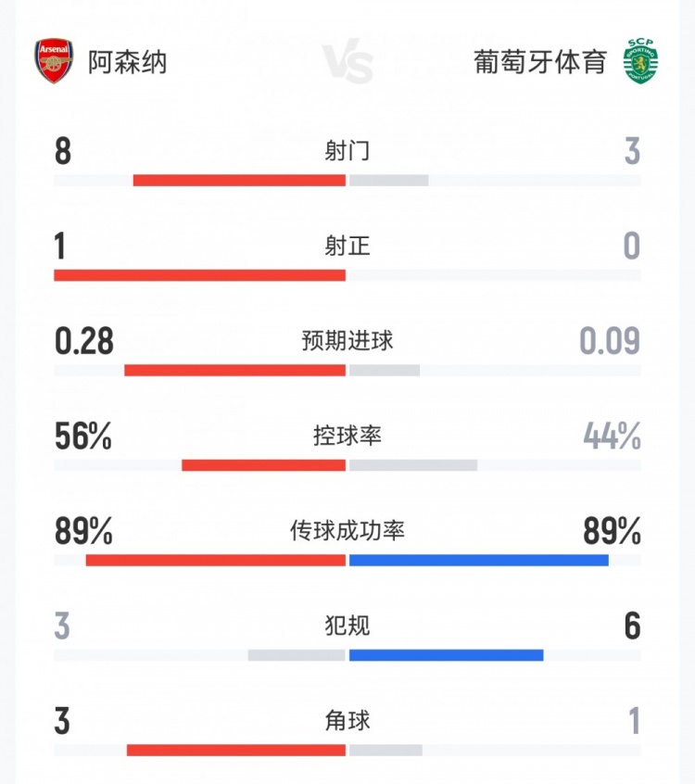Click Sporting's 0.09 expected goals value
This screenshot has width=695, height=784.
point(610,341)
